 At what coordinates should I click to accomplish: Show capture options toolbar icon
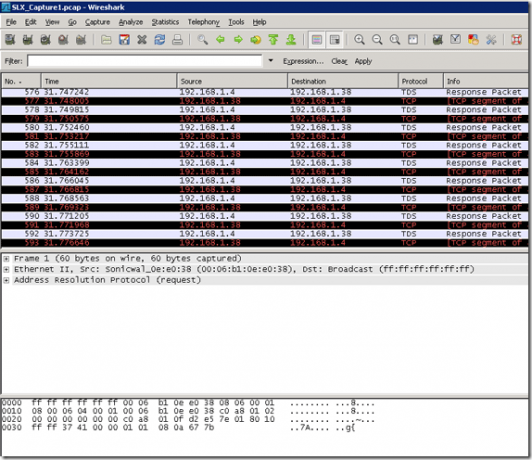(x=28, y=40)
